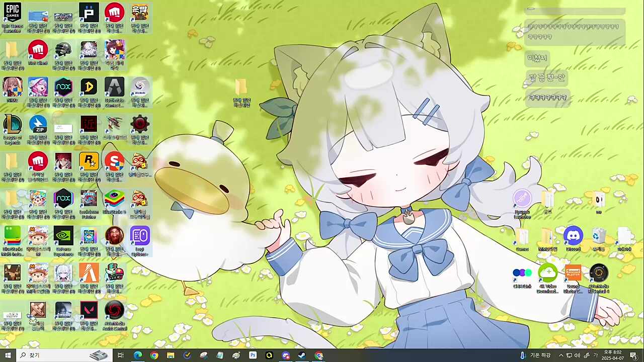Screen dimensions: 644x362
Task: Select the Sound Blaster desktop shortcut
Action: [573, 279]
